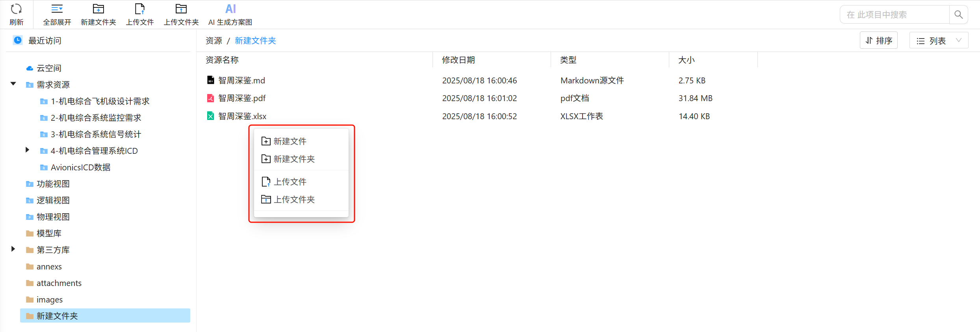Image resolution: width=980 pixels, height=332 pixels.
Task: Click the 资源 breadcrumb link
Action: click(x=214, y=41)
